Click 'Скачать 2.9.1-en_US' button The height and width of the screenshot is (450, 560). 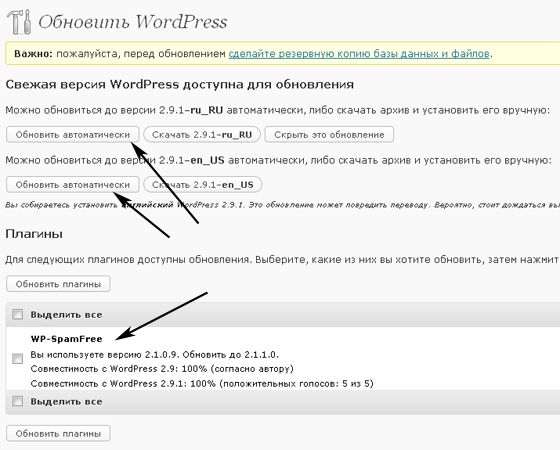(x=202, y=185)
